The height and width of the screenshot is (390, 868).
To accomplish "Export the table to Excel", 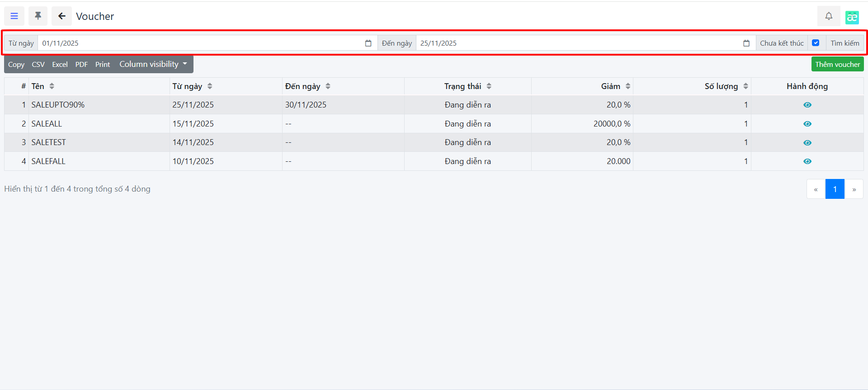I will tap(60, 65).
